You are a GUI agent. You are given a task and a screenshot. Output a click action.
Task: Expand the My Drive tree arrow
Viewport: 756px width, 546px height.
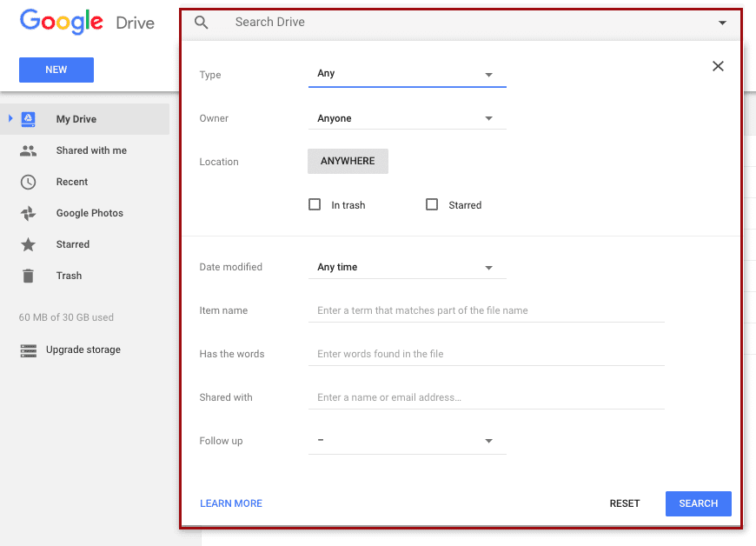[x=10, y=118]
